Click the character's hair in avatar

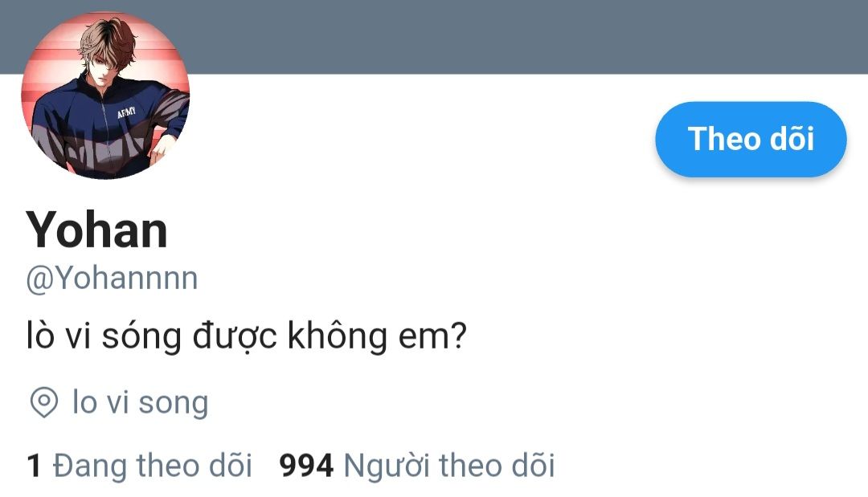click(x=108, y=40)
